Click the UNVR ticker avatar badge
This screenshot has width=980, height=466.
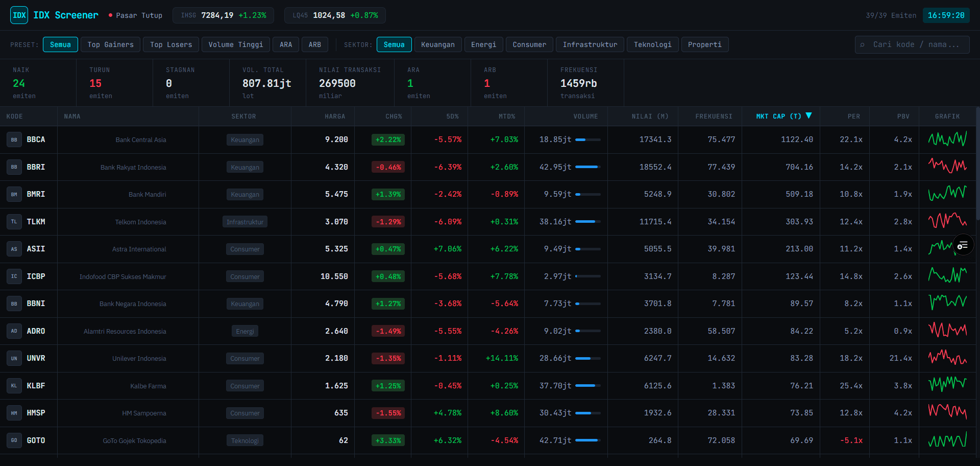(14, 358)
